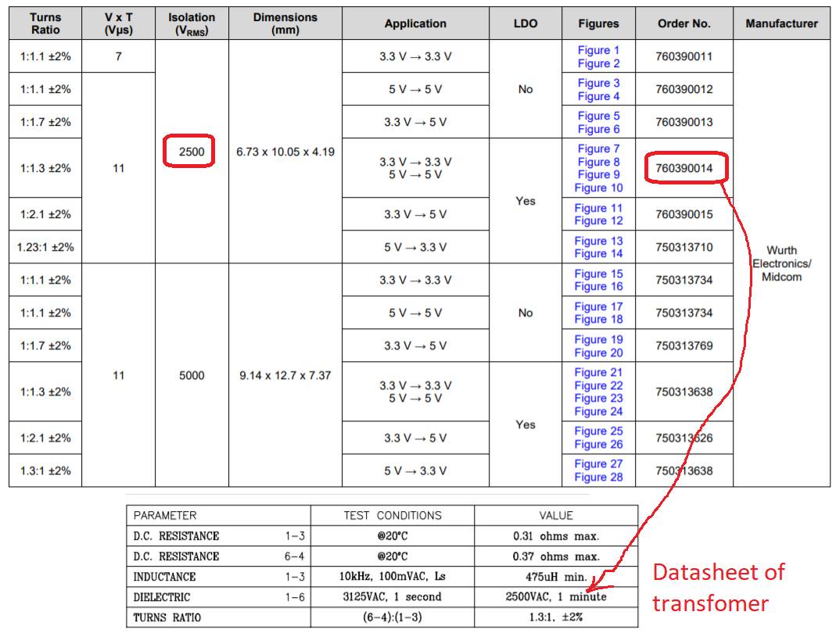Select the Figures column header

(598, 23)
